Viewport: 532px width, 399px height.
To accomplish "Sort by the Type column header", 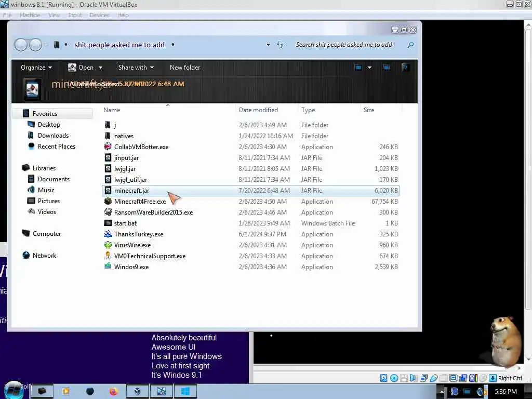I will coord(329,110).
